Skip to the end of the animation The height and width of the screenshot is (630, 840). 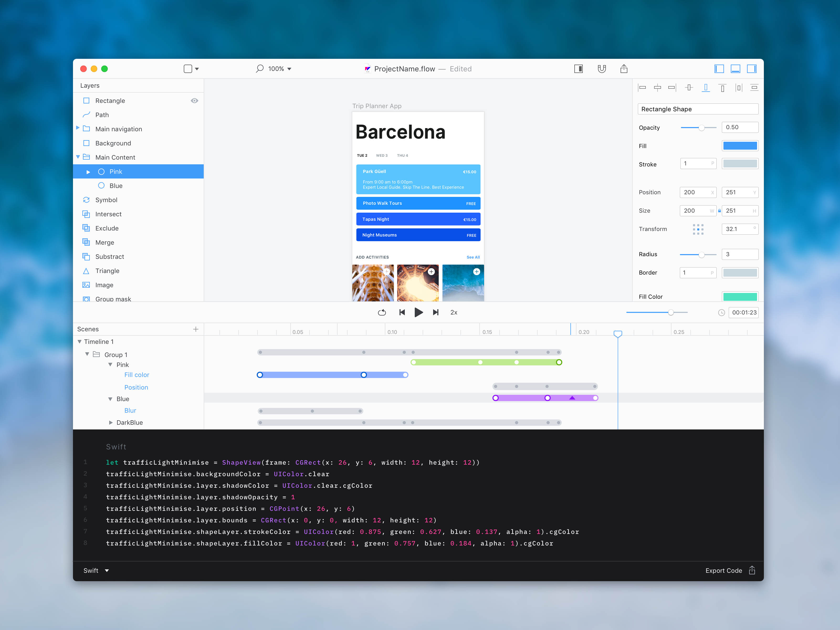(x=435, y=312)
